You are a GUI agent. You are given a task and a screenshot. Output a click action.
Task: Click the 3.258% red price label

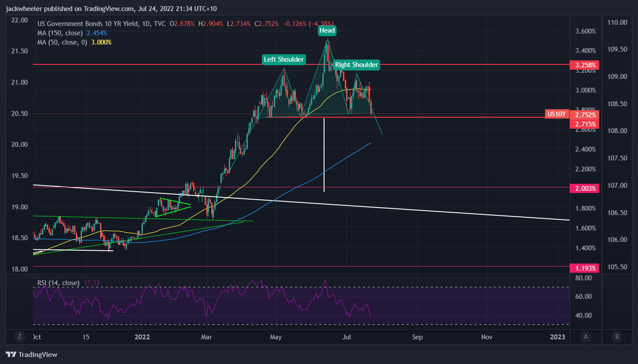tap(585, 65)
